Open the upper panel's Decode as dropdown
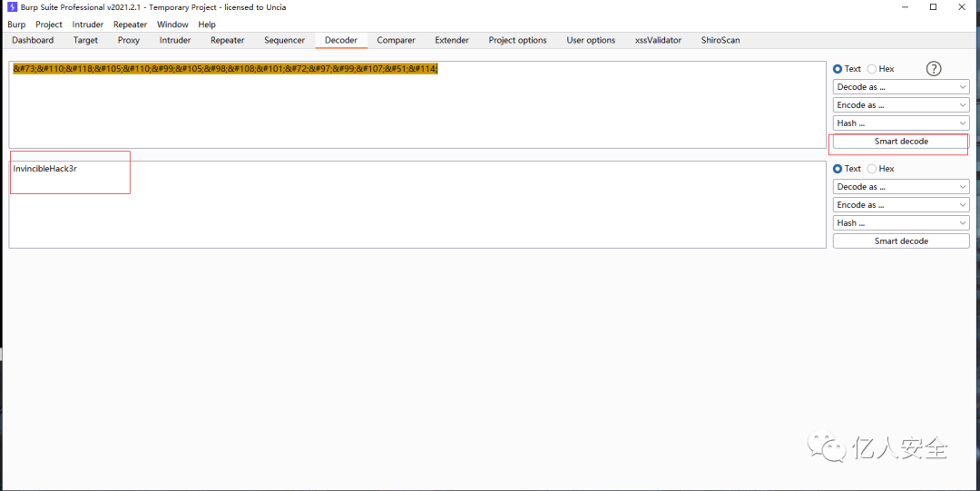 (x=901, y=87)
